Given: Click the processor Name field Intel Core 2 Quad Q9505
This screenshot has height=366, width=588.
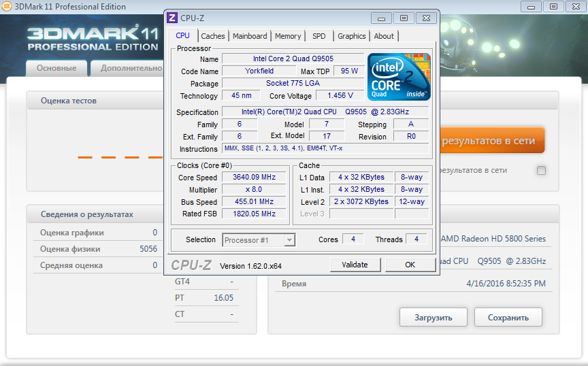Looking at the screenshot, I should click(293, 59).
